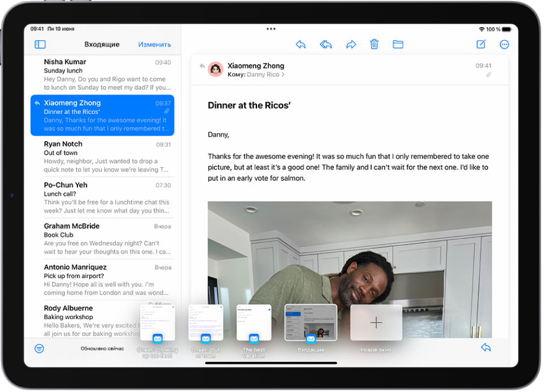
Task: Open filter icon at mailbox bottom
Action: pos(39,349)
